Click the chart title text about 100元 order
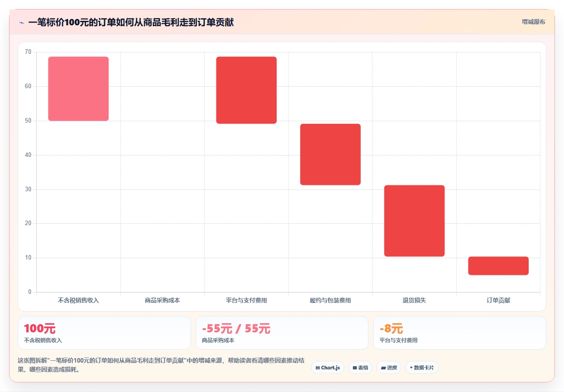The height and width of the screenshot is (392, 564). pyautogui.click(x=131, y=22)
